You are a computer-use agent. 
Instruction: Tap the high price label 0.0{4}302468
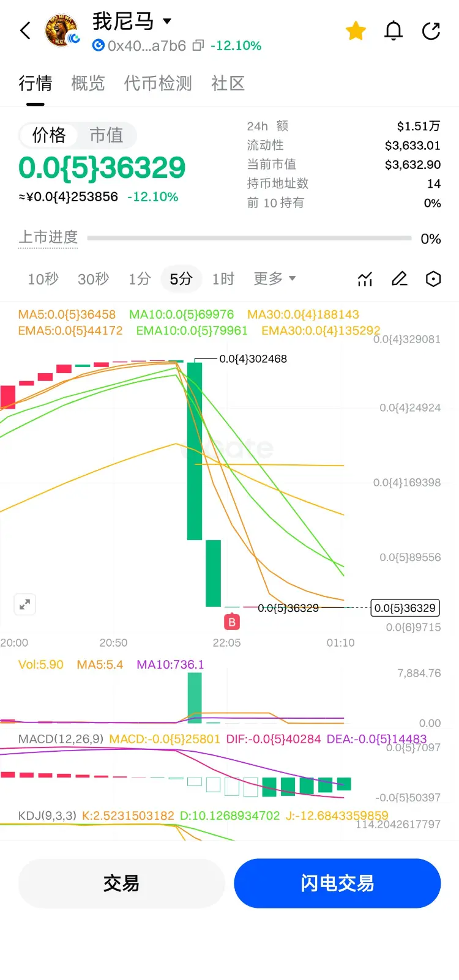pos(253,359)
